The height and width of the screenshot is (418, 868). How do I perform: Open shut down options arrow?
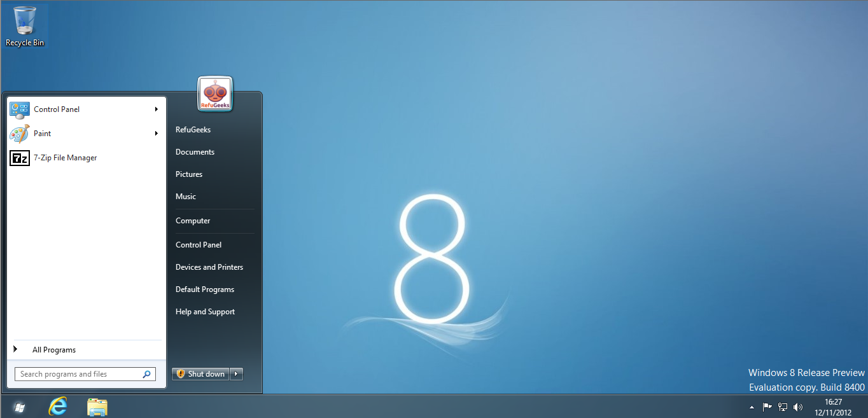tap(237, 374)
